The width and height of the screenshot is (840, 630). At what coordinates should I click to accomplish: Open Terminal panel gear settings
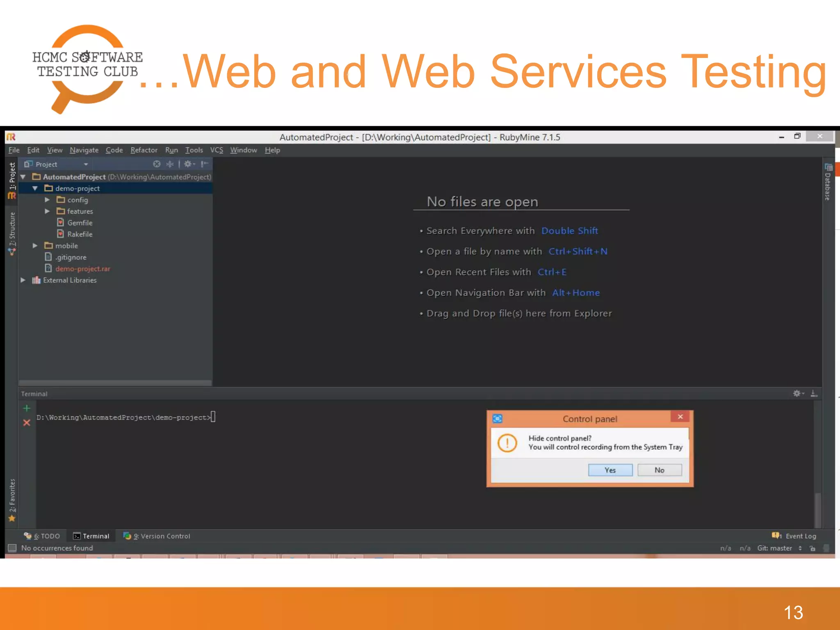[798, 393]
